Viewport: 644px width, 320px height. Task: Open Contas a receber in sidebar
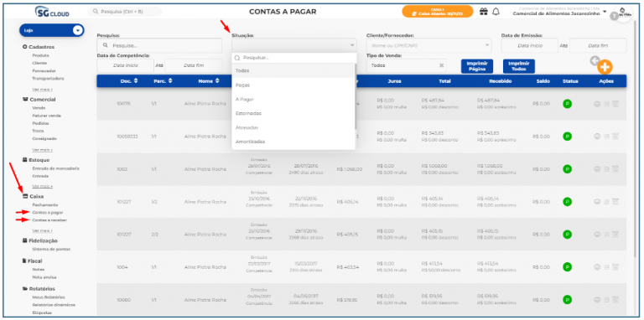pos(49,220)
